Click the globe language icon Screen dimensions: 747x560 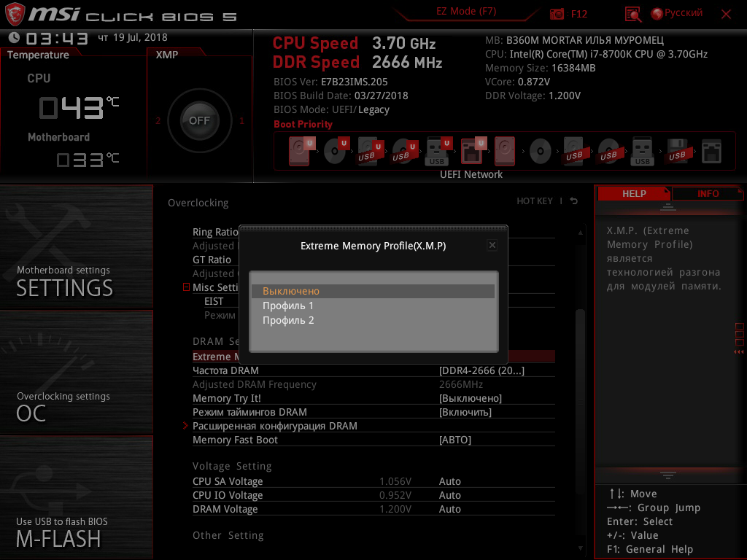click(x=657, y=14)
